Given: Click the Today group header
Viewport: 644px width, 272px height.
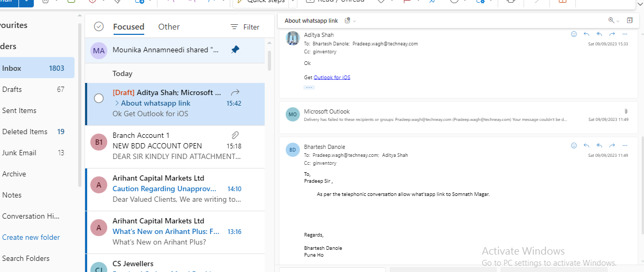Looking at the screenshot, I should click(123, 73).
